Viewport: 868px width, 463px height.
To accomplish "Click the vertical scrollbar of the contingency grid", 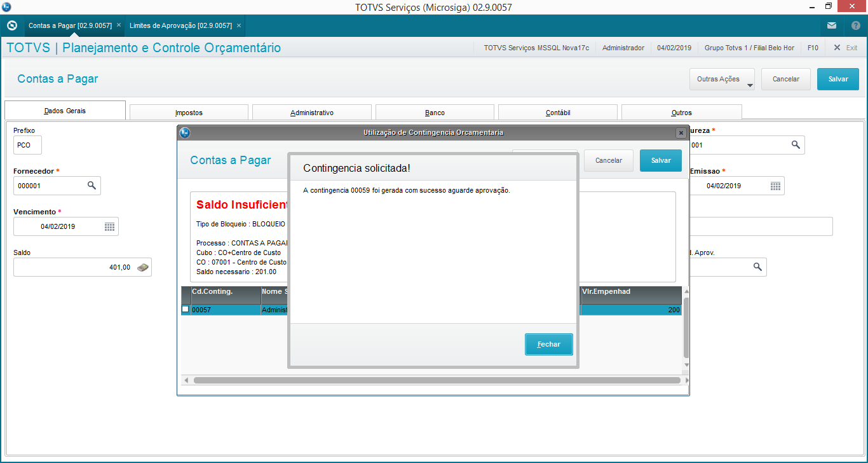I will click(686, 326).
